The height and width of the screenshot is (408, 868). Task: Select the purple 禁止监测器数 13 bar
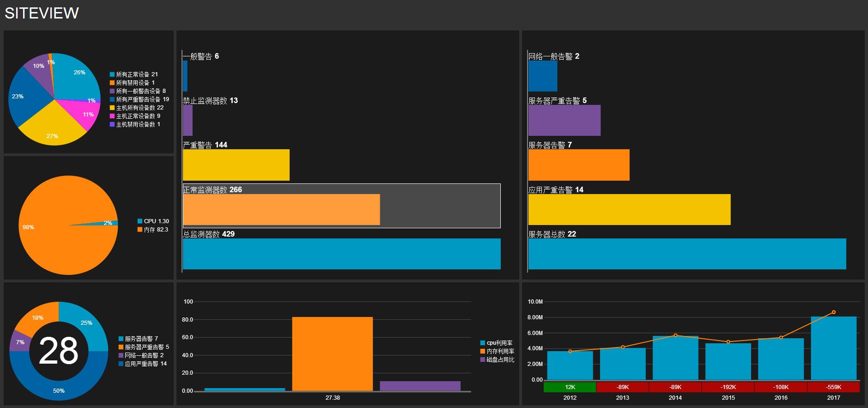[x=188, y=120]
